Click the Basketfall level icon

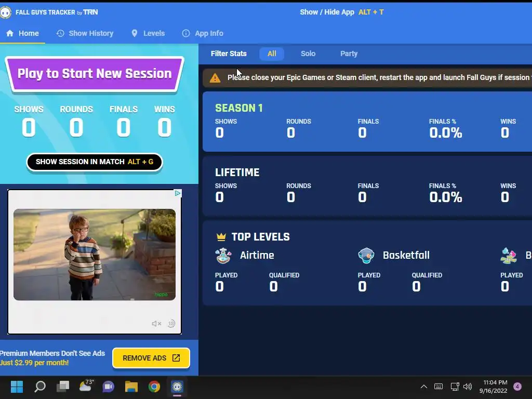(366, 256)
